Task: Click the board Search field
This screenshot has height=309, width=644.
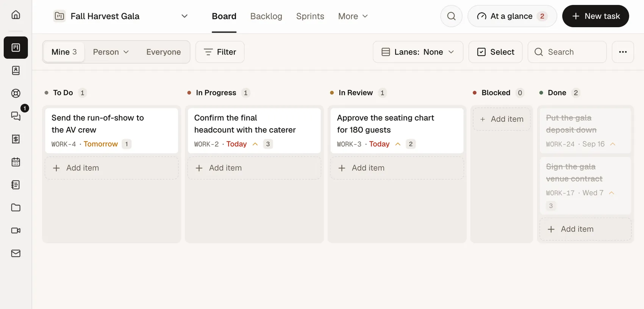Action: pos(567,52)
